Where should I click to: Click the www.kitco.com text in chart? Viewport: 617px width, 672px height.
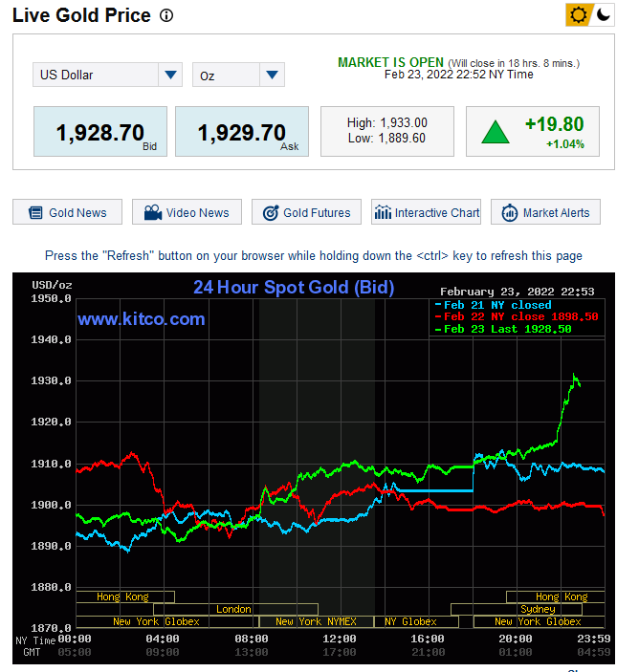point(142,319)
